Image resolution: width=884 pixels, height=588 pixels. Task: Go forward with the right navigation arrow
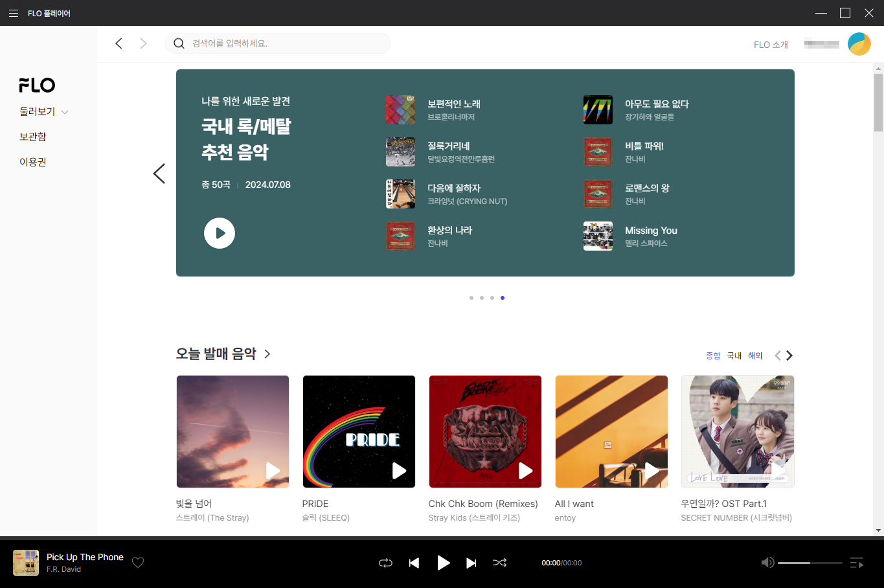(143, 43)
